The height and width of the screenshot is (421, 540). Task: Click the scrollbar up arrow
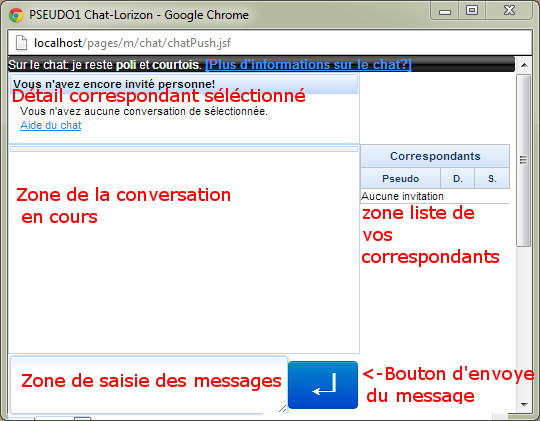(x=524, y=65)
